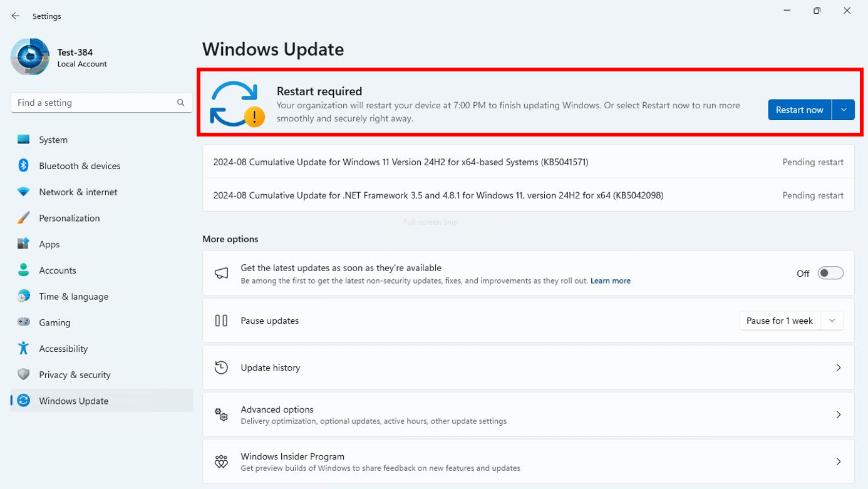Viewport: 868px width, 489px height.
Task: Click the Time & language globe icon
Action: (24, 296)
